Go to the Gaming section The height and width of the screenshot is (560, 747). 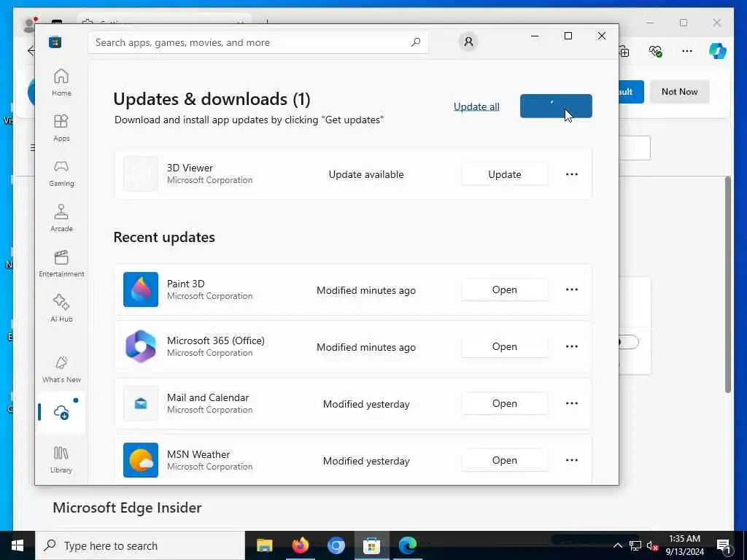[61, 174]
